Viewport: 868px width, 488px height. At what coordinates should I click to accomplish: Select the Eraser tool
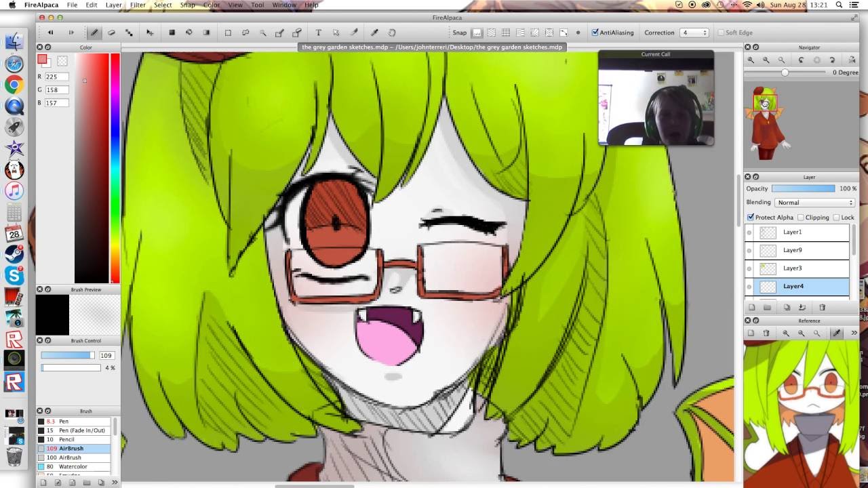112,33
